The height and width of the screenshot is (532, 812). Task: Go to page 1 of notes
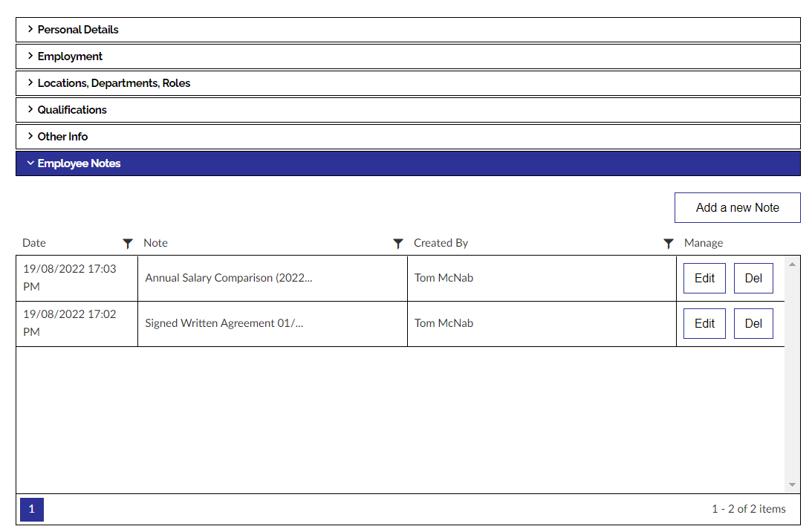[32, 510]
